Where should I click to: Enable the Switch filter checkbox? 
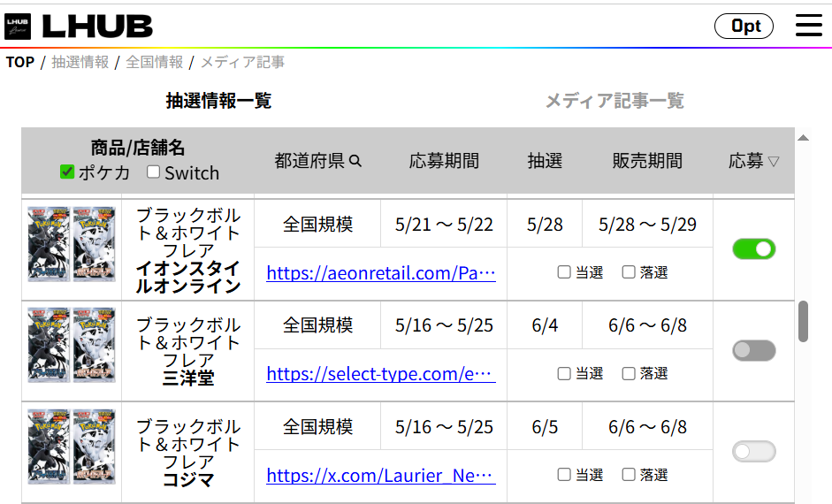click(x=154, y=172)
